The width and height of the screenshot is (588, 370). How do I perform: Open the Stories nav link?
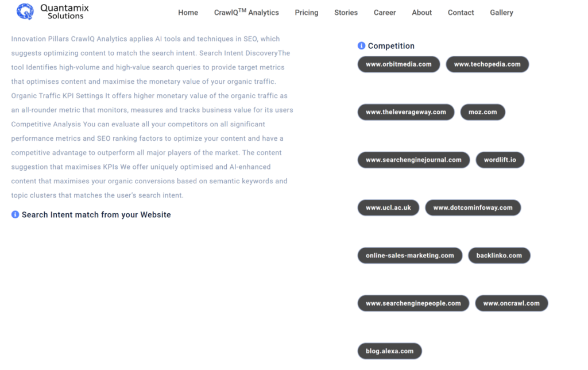click(346, 13)
